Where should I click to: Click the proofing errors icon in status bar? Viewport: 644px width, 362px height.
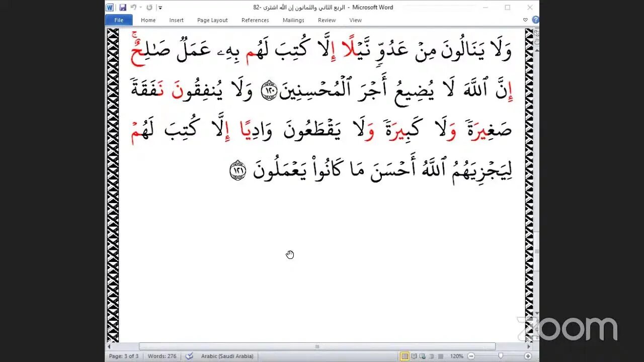[x=189, y=356]
